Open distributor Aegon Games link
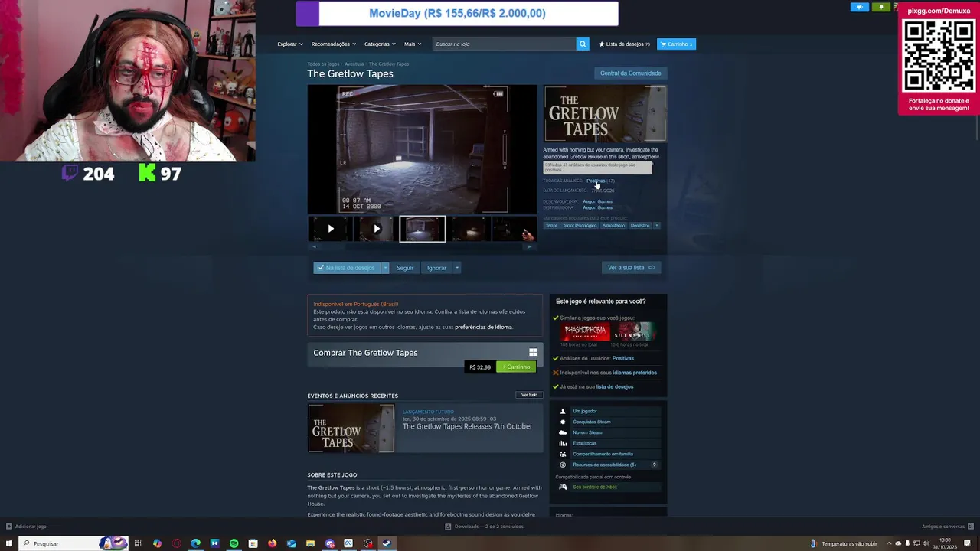Screen dimensions: 980x551 (x=597, y=207)
